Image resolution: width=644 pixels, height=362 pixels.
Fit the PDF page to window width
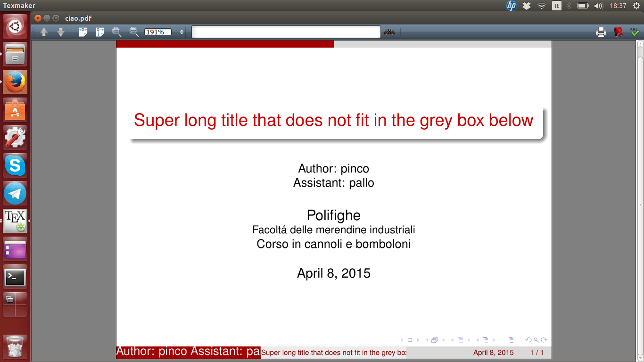point(83,32)
